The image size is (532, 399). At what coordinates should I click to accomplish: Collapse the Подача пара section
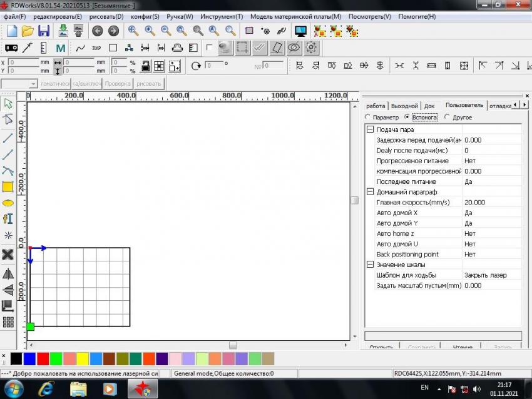(x=370, y=129)
